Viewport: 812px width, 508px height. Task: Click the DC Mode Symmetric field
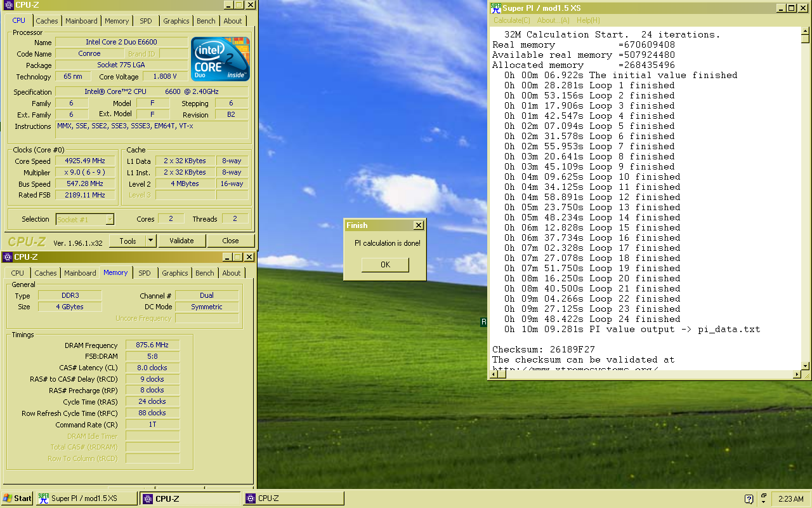(x=207, y=307)
